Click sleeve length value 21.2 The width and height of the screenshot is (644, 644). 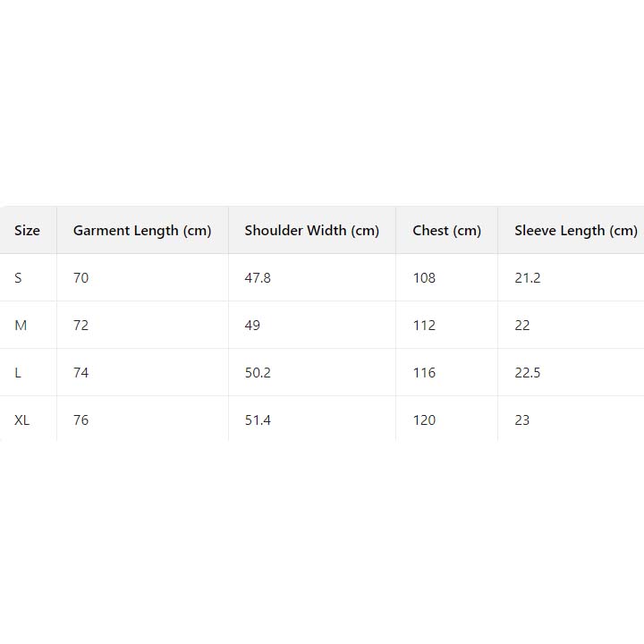pyautogui.click(x=528, y=278)
